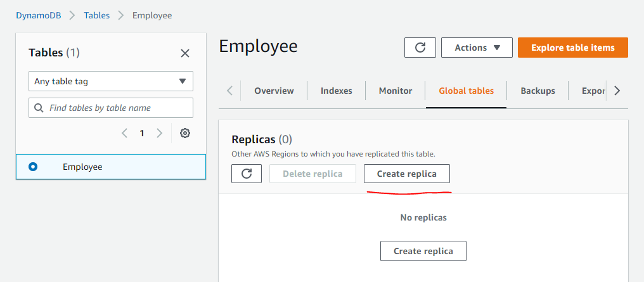
Task: Refresh the Replicas list
Action: click(247, 174)
